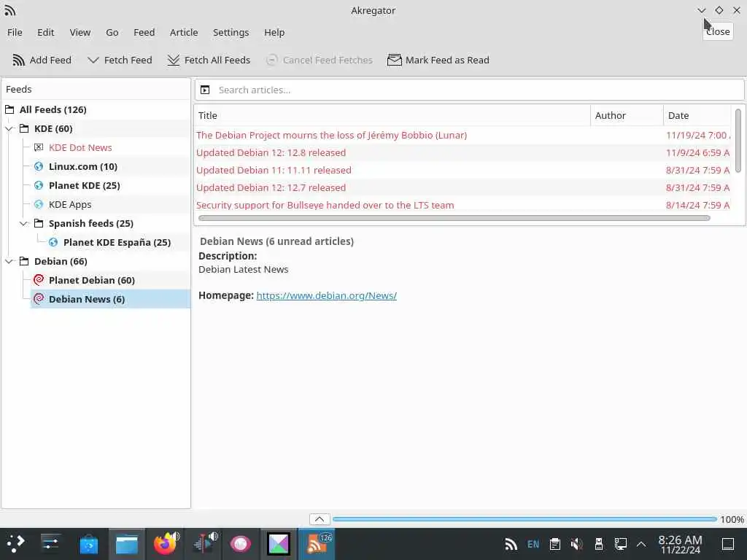Collapse the Spanish feeds folder
The image size is (747, 560).
pos(24,223)
